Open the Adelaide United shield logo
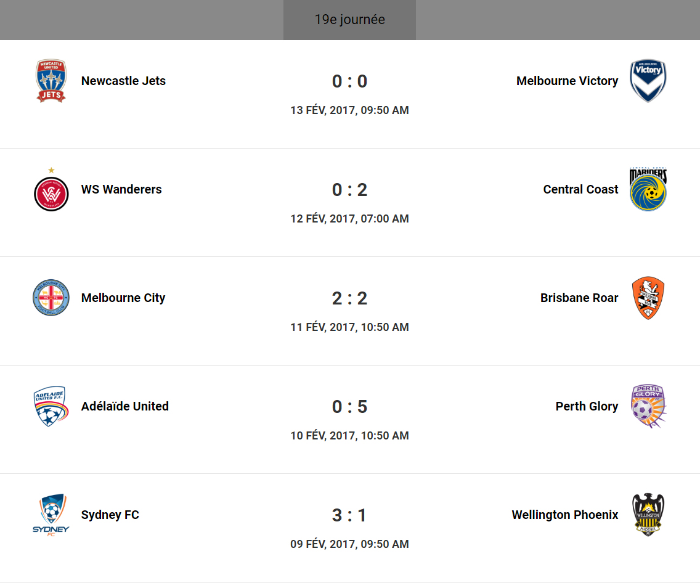Viewport: 700px width, 588px height. (x=50, y=406)
